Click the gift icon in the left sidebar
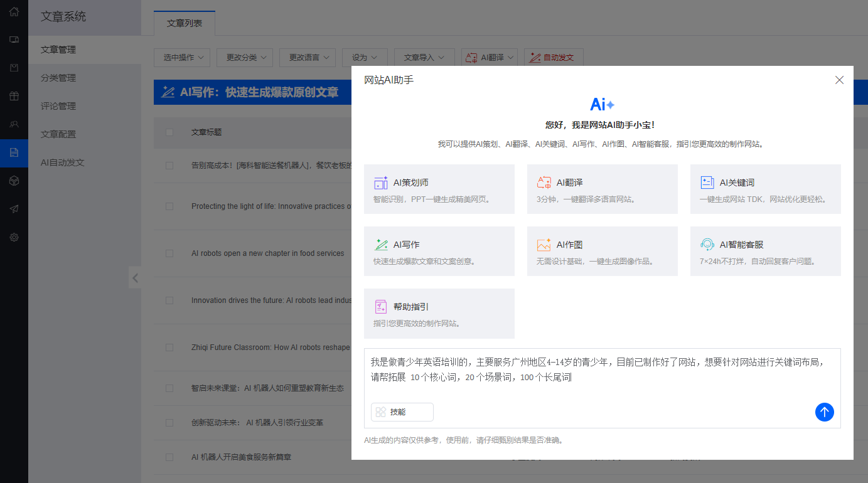 coord(14,96)
